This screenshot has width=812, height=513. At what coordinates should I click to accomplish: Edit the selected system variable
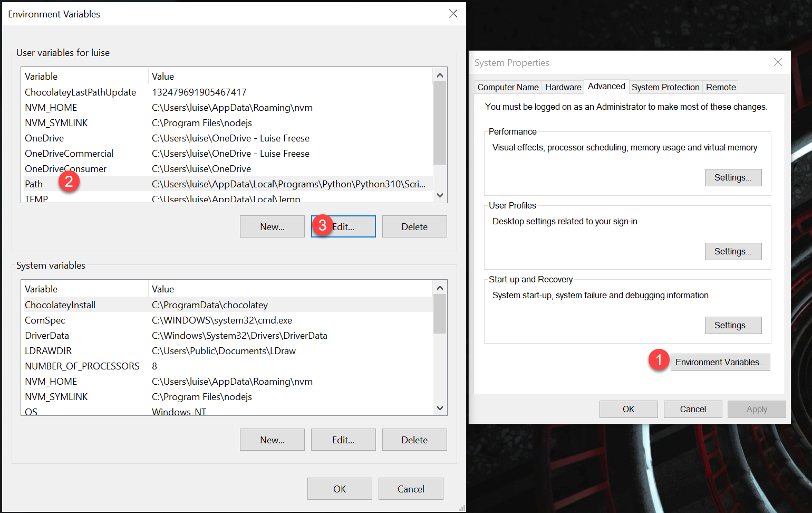(x=343, y=440)
